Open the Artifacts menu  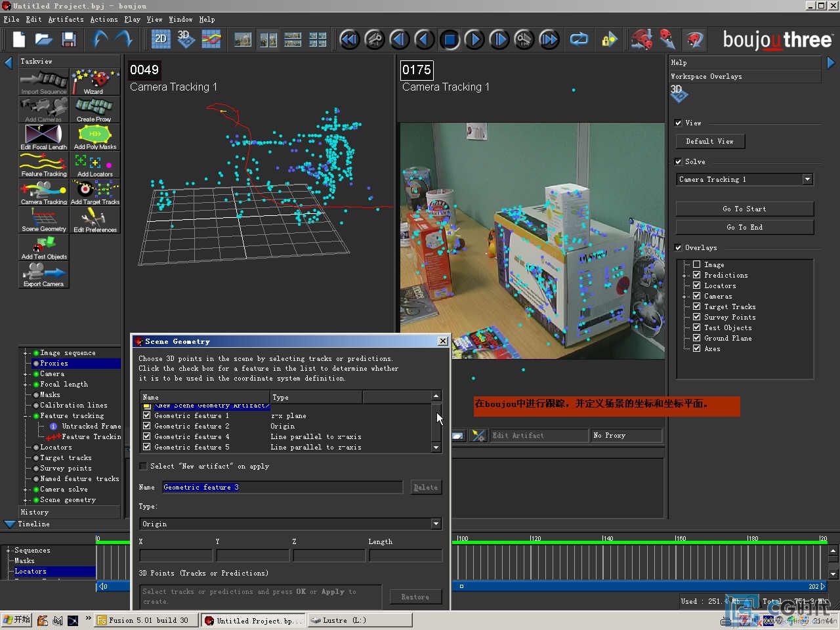tap(66, 20)
